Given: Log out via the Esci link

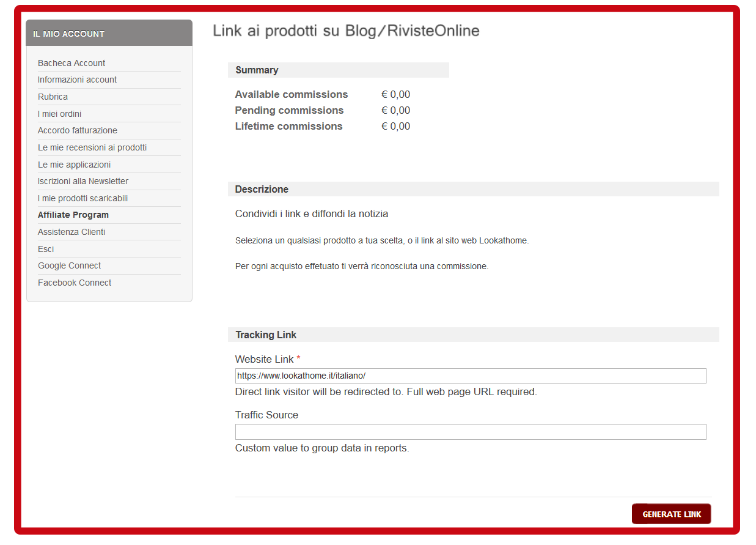Looking at the screenshot, I should [x=46, y=249].
